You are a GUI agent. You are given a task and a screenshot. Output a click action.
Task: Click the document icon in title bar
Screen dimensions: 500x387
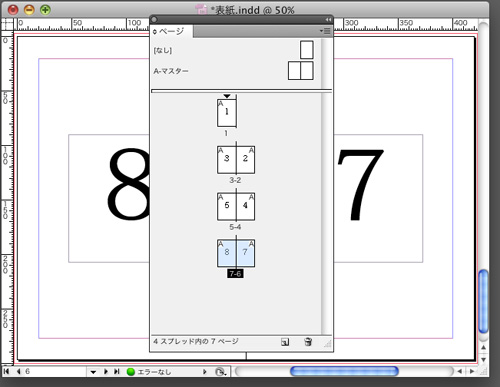point(201,10)
